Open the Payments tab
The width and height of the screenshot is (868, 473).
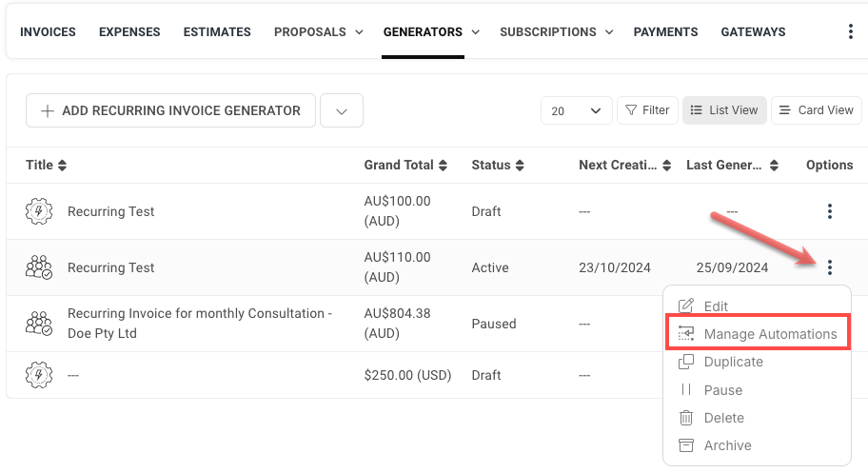pyautogui.click(x=665, y=32)
